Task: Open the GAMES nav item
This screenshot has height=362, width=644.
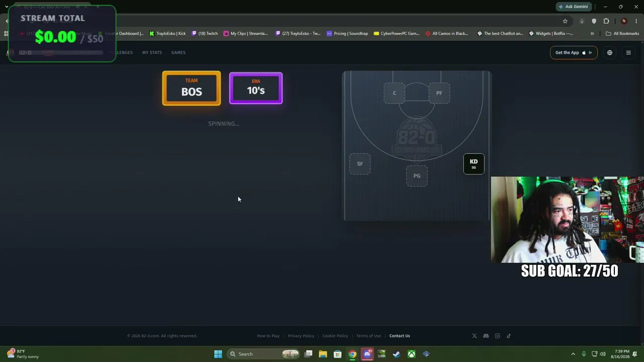Action: (178, 52)
